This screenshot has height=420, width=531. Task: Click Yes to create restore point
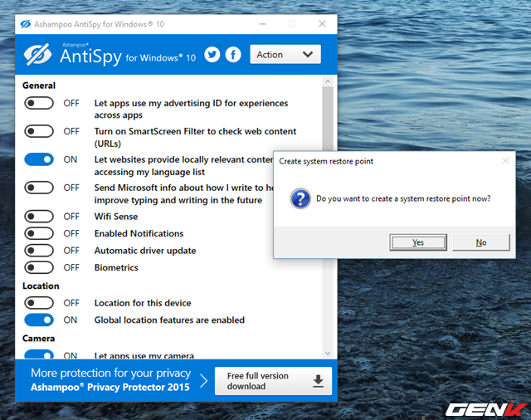coord(417,242)
